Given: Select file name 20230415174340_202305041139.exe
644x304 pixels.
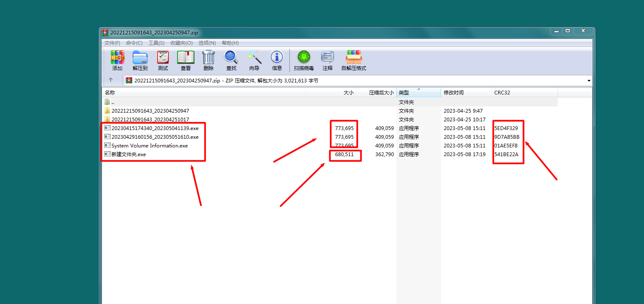Looking at the screenshot, I should (155, 128).
